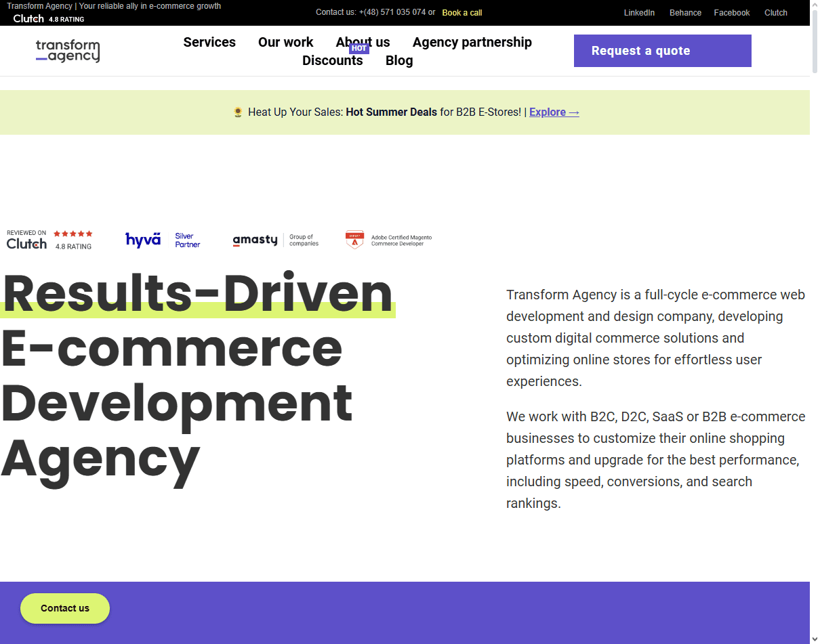Click the 'Transform Agency | Your reliable ally' tagline
The image size is (820, 644).
coord(114,6)
